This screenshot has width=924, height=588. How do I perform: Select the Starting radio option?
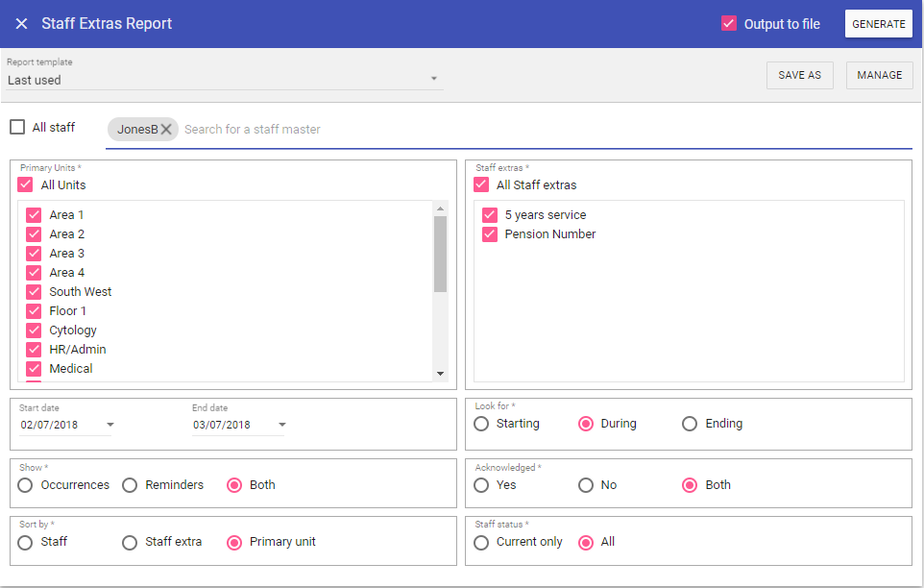(x=482, y=424)
